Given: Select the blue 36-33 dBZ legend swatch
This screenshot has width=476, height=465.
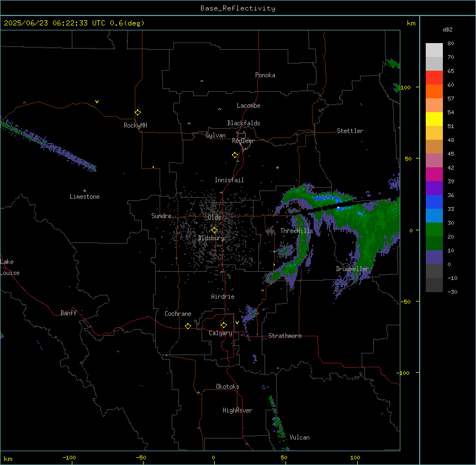Looking at the screenshot, I should pyautogui.click(x=434, y=202).
